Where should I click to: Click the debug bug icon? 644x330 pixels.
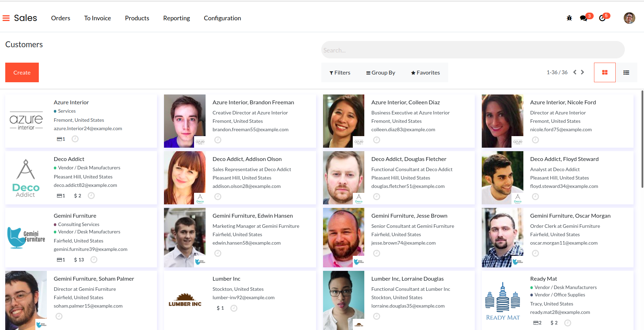pos(569,18)
